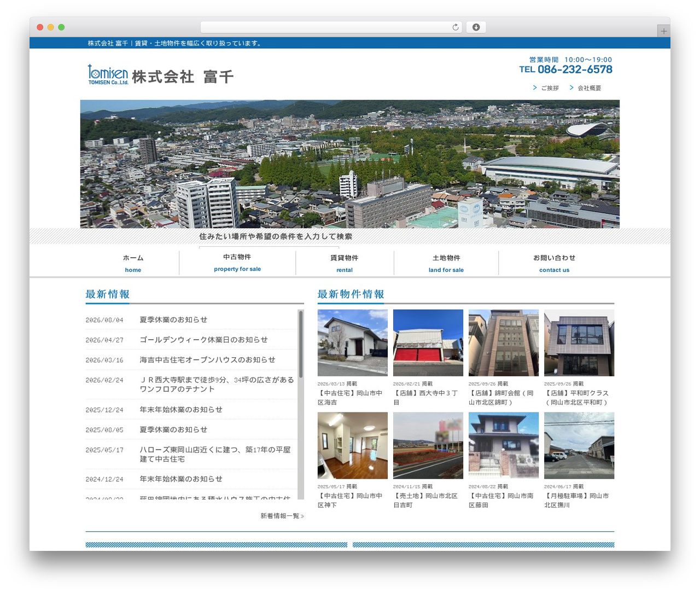Viewport: 700px width, 593px height.
Task: Add a new browser tab with plus
Action: (663, 31)
